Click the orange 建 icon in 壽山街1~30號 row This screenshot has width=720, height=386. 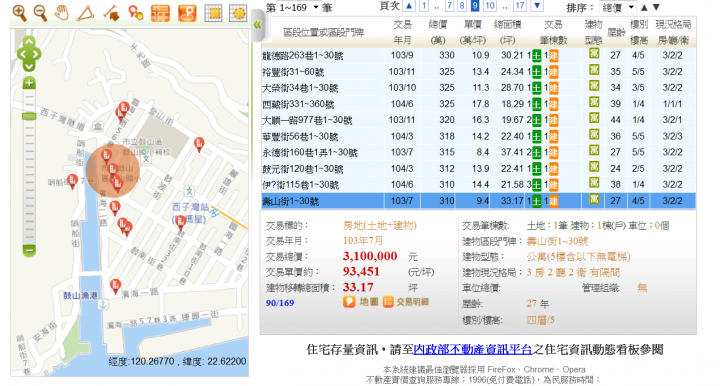click(554, 201)
